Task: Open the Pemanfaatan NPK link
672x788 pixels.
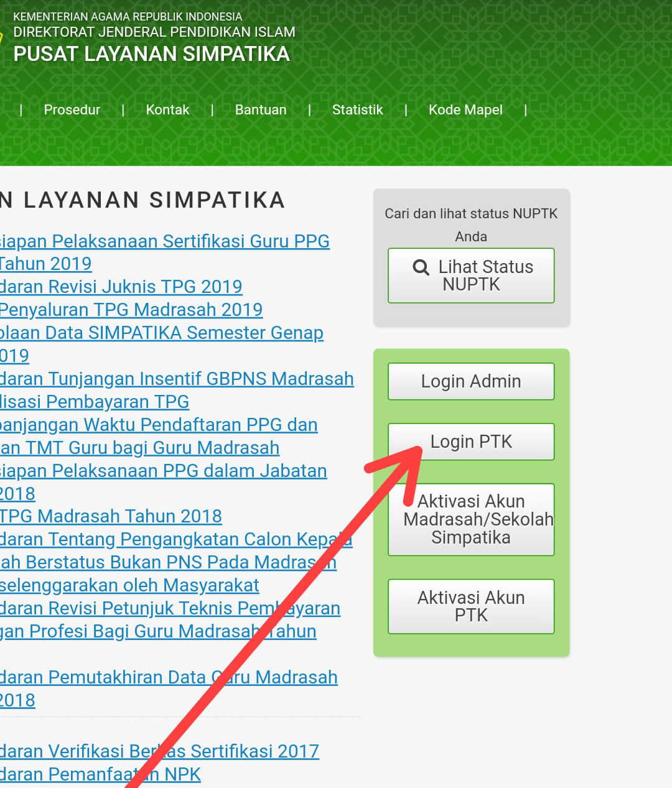Action: pos(100,774)
